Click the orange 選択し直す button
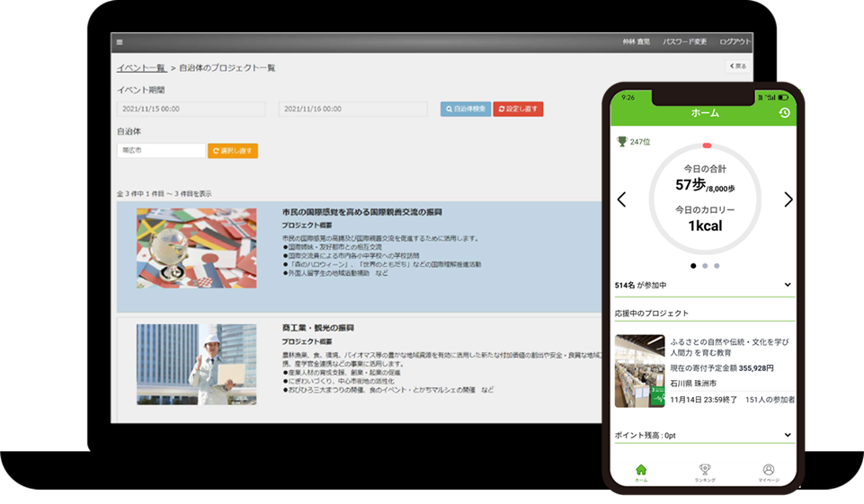This screenshot has width=864, height=504. click(x=233, y=150)
